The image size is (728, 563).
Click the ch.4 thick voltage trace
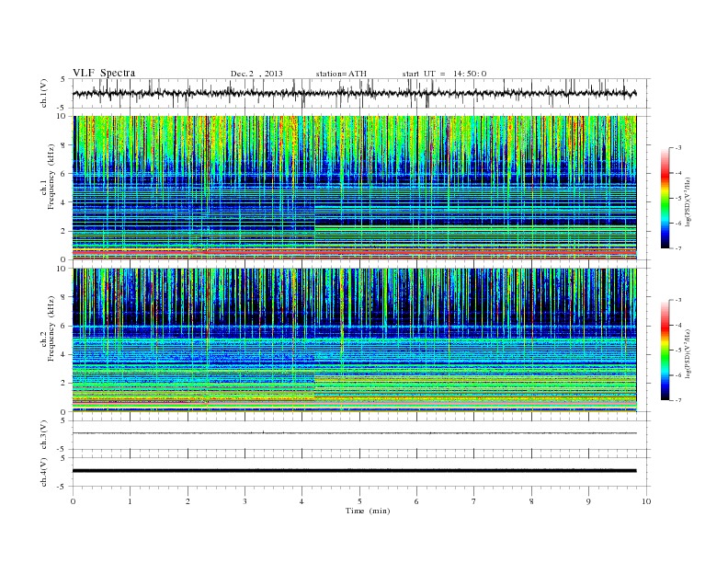coord(354,471)
